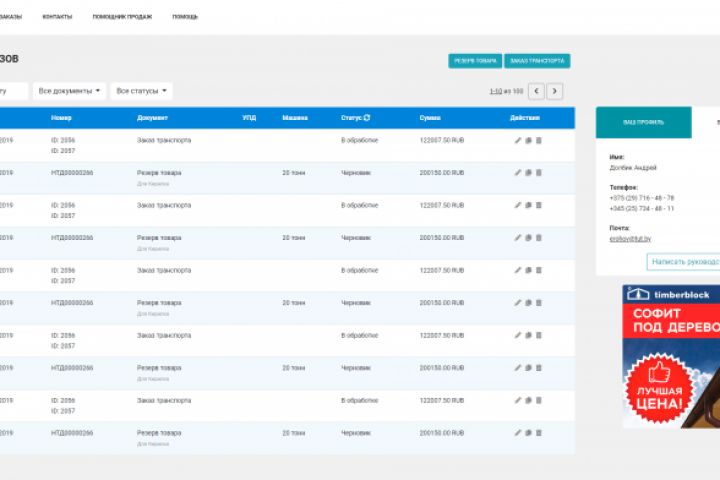Open the ПОМОЩНИК ПРОДАЖ menu item
Image resolution: width=720 pixels, height=480 pixels.
click(122, 17)
